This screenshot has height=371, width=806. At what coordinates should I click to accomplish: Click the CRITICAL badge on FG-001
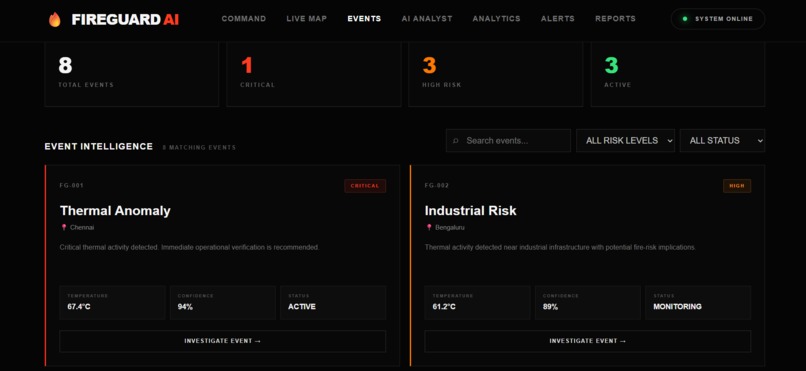(x=365, y=186)
